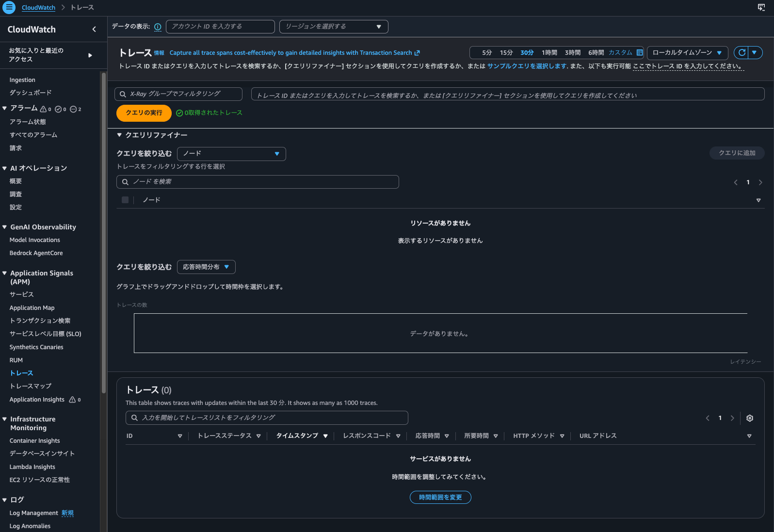This screenshot has width=774, height=532.
Task: Toggle the select-all ノード checkbox
Action: pyautogui.click(x=125, y=200)
